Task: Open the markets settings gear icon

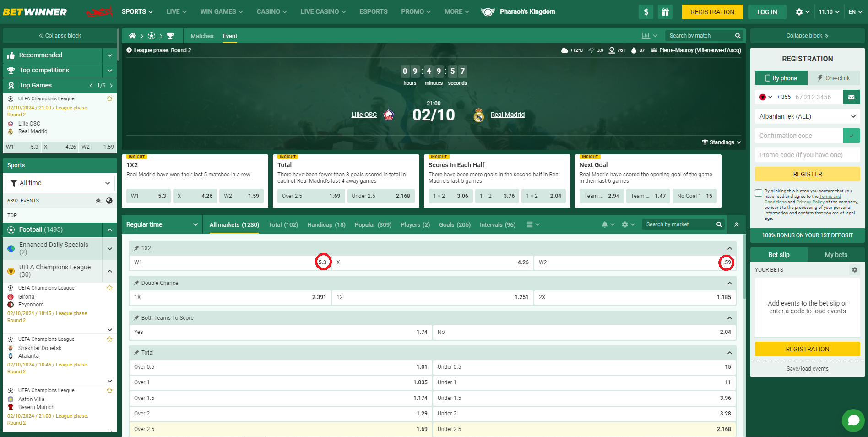Action: (625, 224)
